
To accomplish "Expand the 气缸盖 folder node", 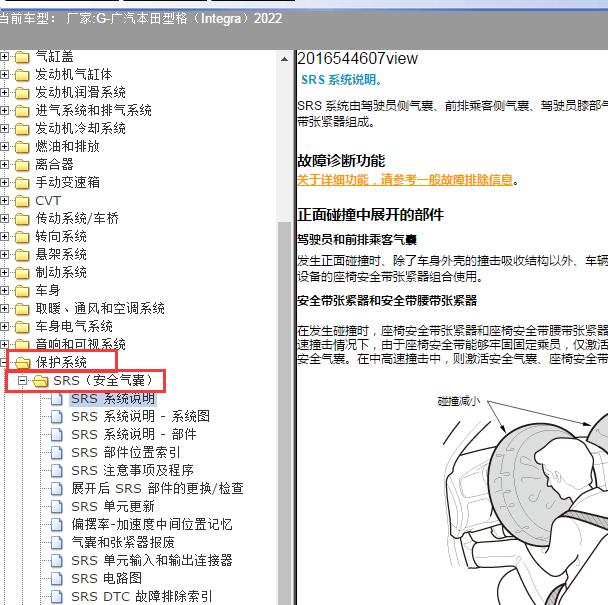I will pos(4,57).
